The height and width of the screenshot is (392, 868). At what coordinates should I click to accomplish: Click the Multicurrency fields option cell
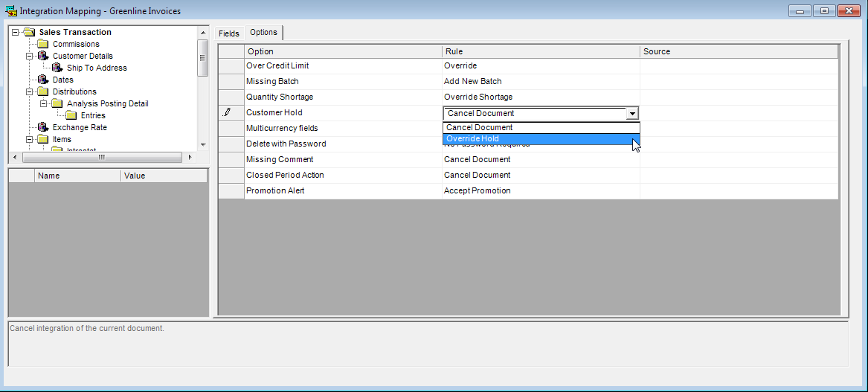coord(343,129)
